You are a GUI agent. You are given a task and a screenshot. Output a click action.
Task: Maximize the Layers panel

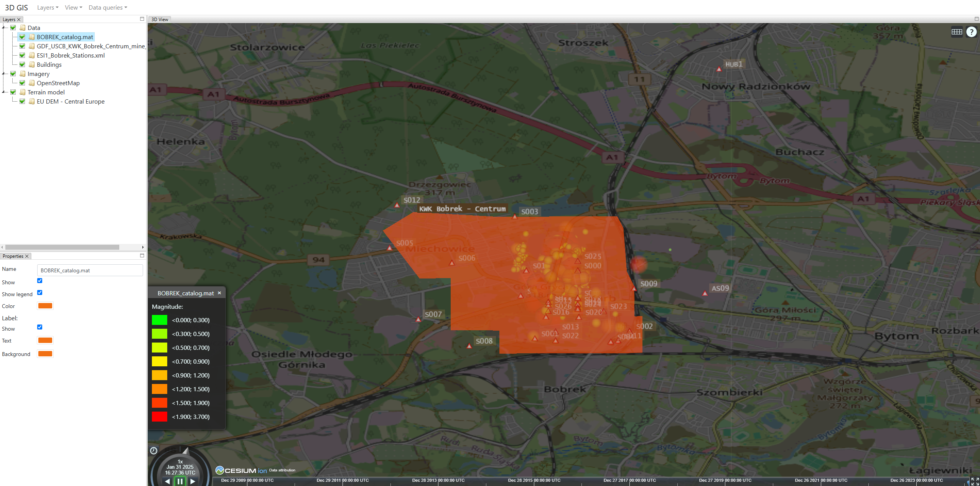142,19
